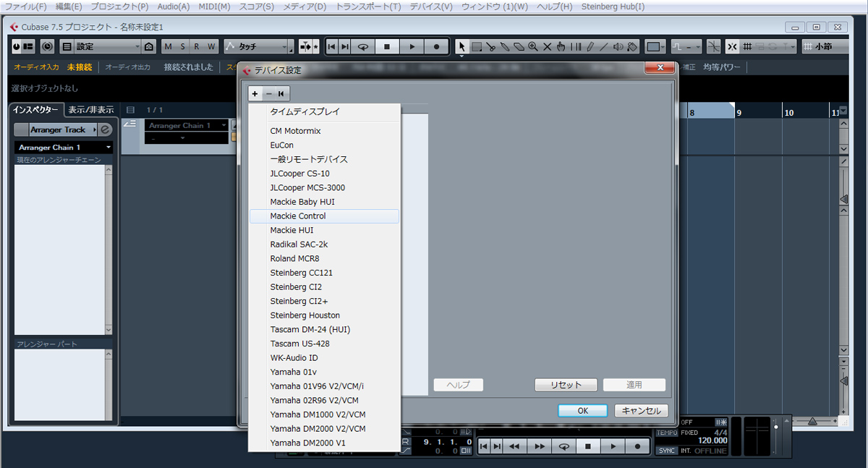Click bar 9 on the timeline ruler

pyautogui.click(x=739, y=113)
